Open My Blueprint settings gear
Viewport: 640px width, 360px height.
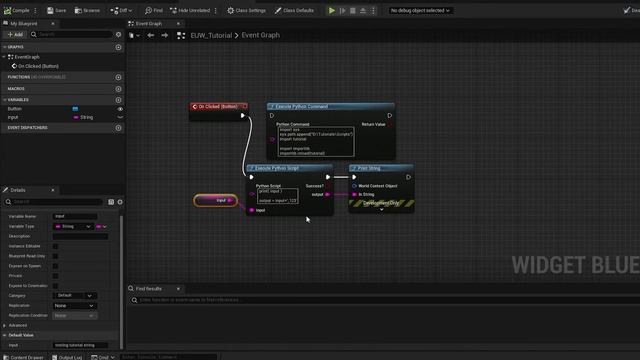pos(118,35)
